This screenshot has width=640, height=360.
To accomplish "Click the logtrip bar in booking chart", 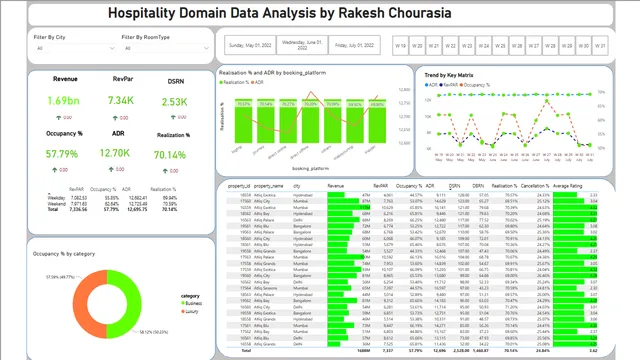I will [244, 121].
